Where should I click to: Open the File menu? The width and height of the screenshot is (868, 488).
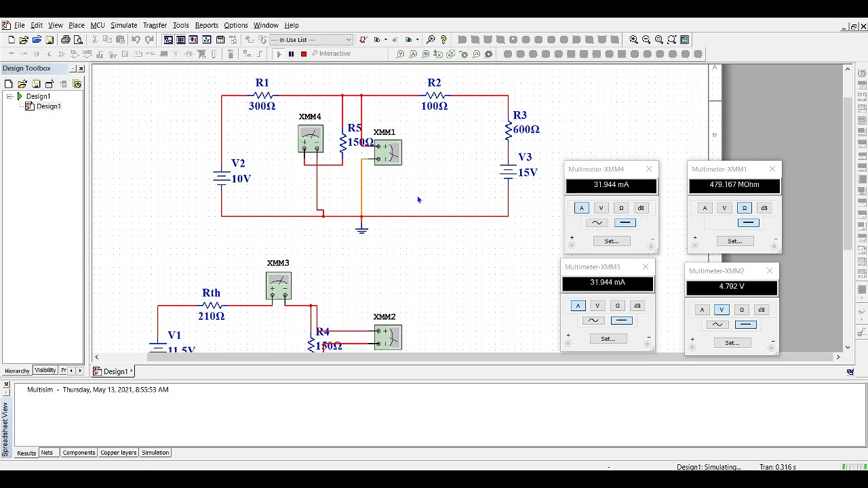(20, 25)
